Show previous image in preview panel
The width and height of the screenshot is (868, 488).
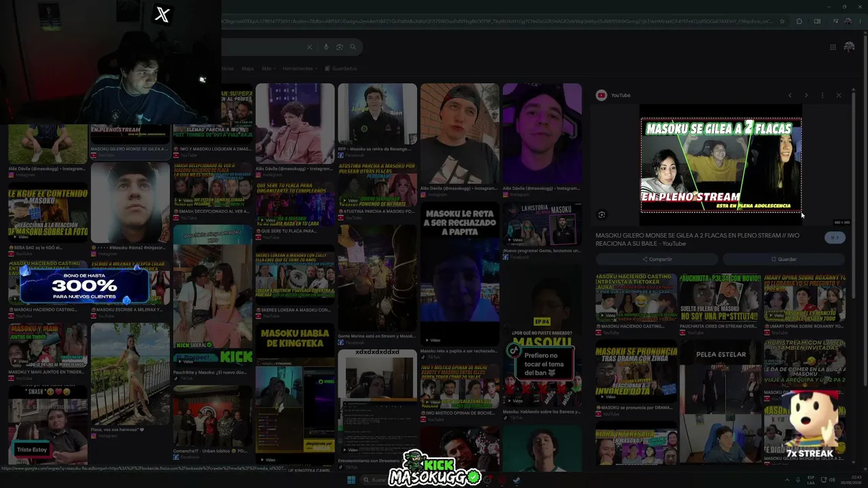(790, 96)
